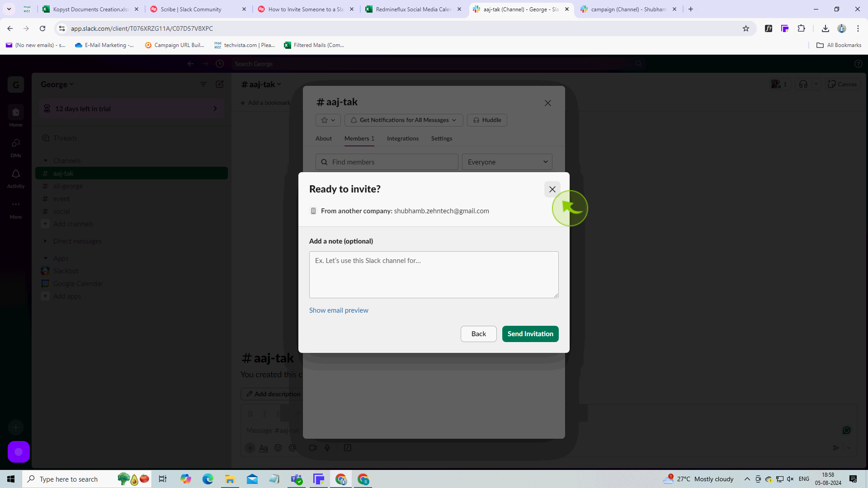Image resolution: width=868 pixels, height=488 pixels.
Task: Click the Find members search field
Action: [x=387, y=162]
